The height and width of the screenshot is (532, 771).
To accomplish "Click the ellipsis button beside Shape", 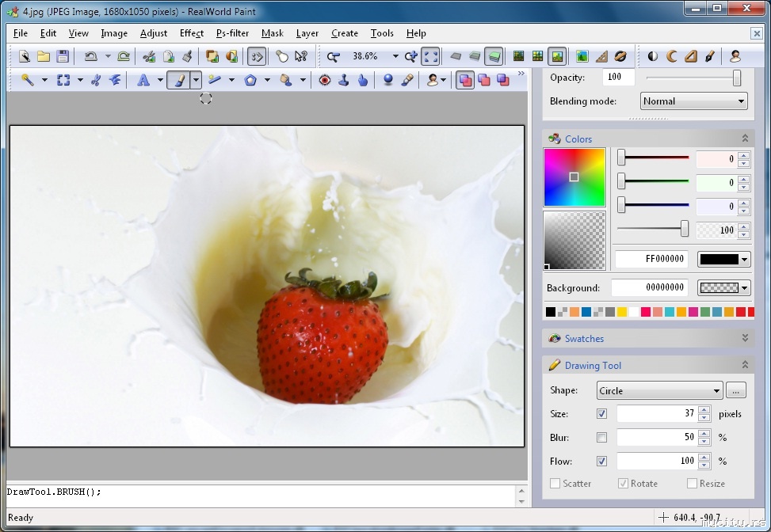I will [736, 390].
